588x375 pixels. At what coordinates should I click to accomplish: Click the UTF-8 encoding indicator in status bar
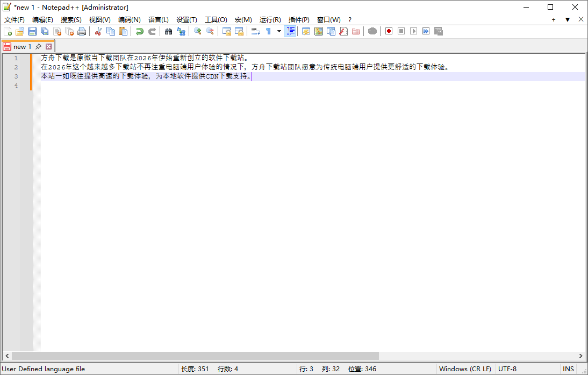(x=507, y=369)
